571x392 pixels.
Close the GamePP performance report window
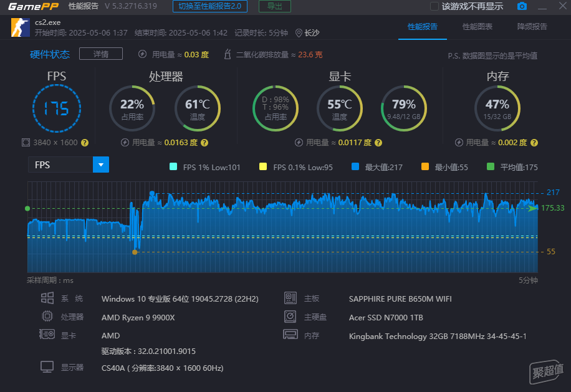pos(563,6)
